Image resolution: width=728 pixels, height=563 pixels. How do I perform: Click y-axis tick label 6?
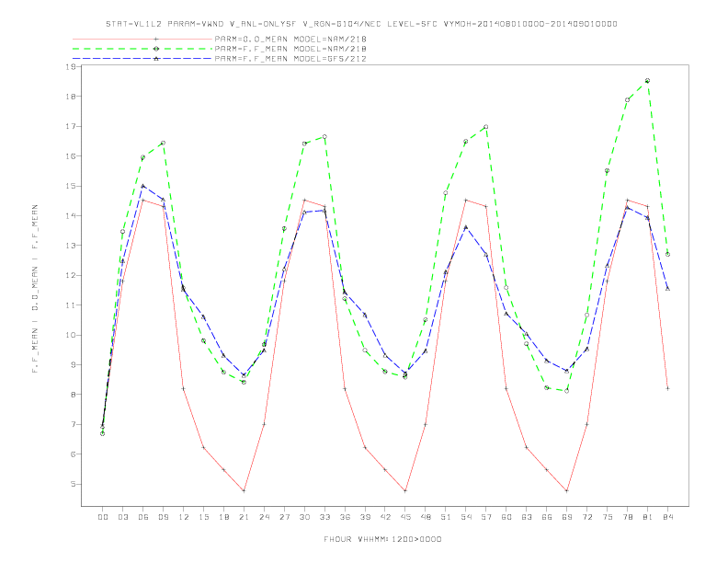73,454
